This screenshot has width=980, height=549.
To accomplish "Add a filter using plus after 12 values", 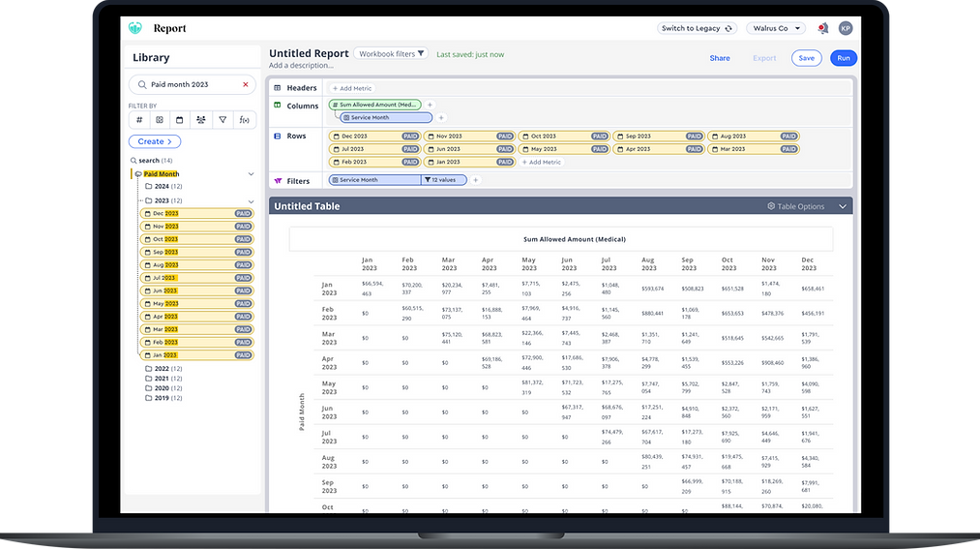I will [476, 180].
